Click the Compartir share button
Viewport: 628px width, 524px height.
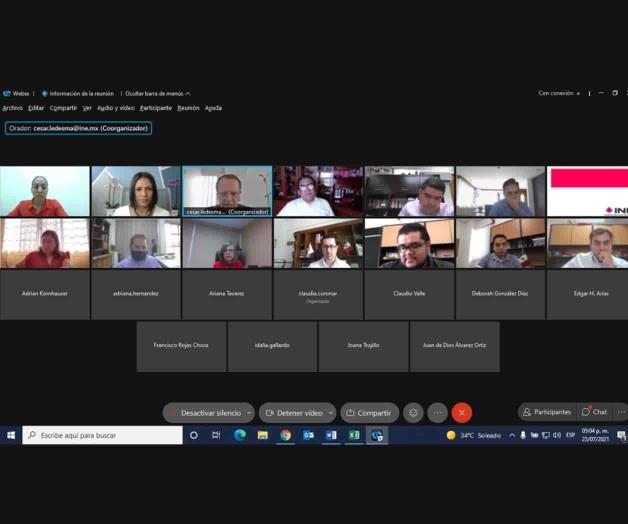click(369, 412)
